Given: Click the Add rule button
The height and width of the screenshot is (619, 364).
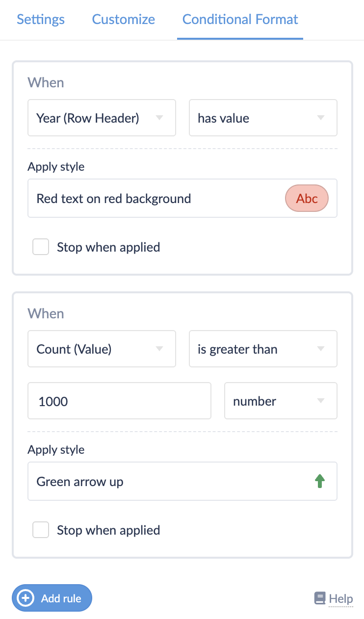Looking at the screenshot, I should pos(52,598).
